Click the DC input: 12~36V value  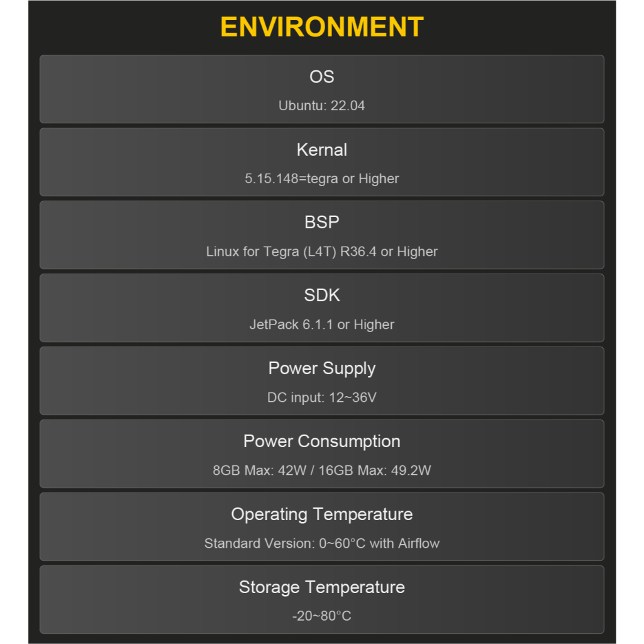[x=322, y=397]
